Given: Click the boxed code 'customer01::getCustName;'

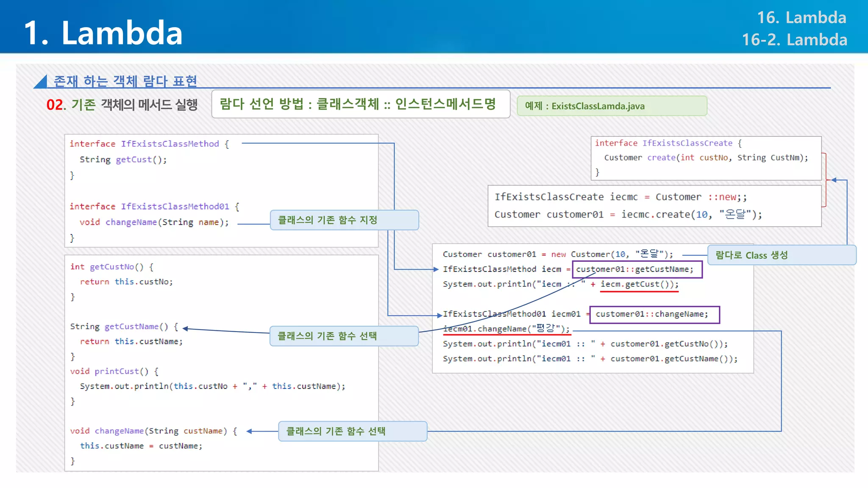Looking at the screenshot, I should pos(637,269).
